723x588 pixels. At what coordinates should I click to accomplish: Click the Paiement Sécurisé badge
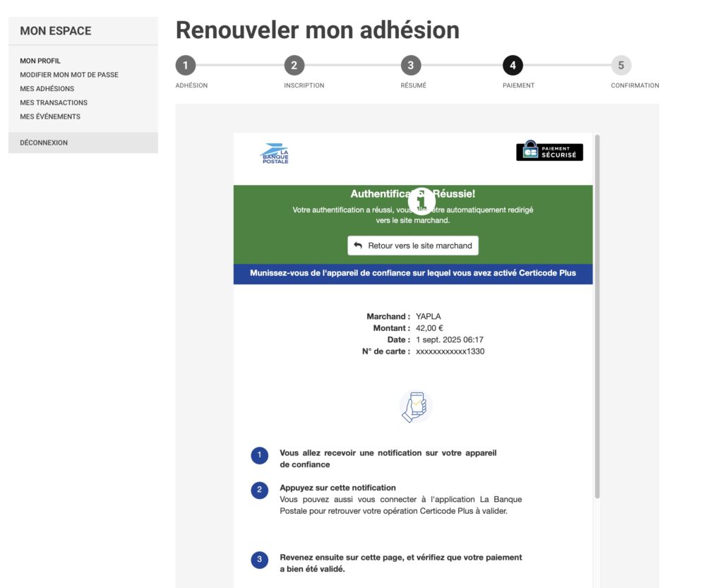coord(549,151)
